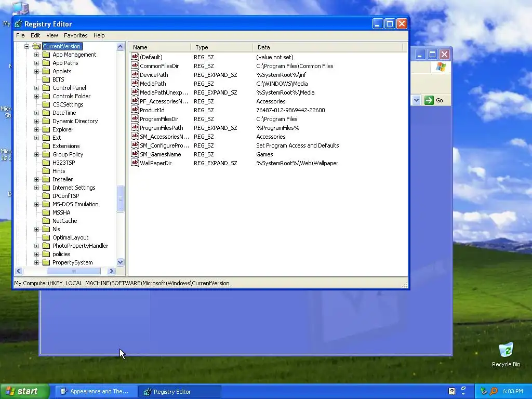Open the File menu
Viewport: 532px width, 399px height.
pyautogui.click(x=20, y=35)
